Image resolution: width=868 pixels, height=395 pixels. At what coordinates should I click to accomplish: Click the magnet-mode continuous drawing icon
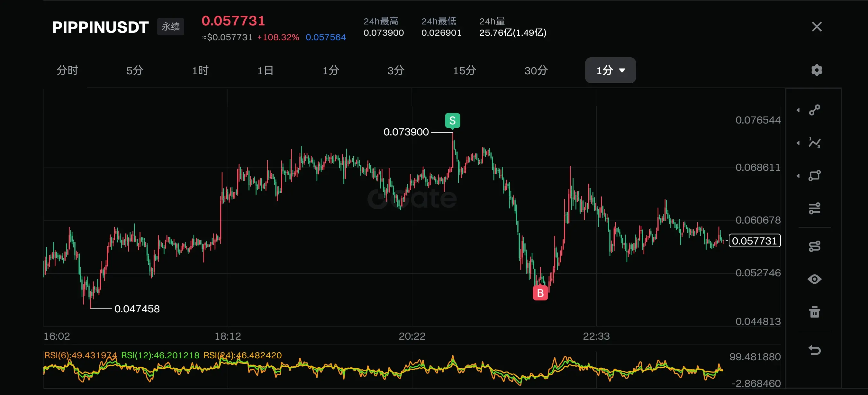coord(814,246)
